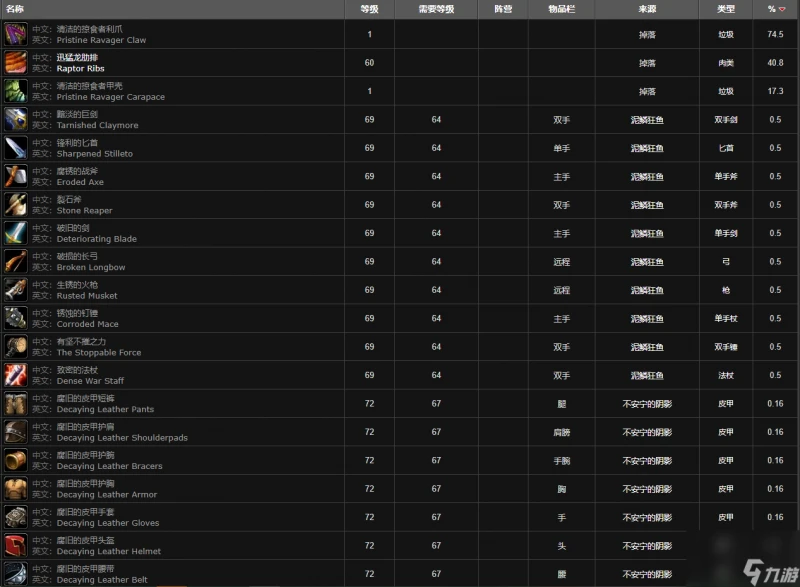
Task: Click the 类型 column header
Action: [725, 9]
